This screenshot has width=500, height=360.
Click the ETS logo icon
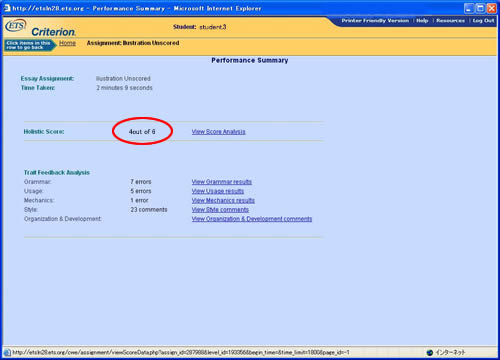[15, 26]
